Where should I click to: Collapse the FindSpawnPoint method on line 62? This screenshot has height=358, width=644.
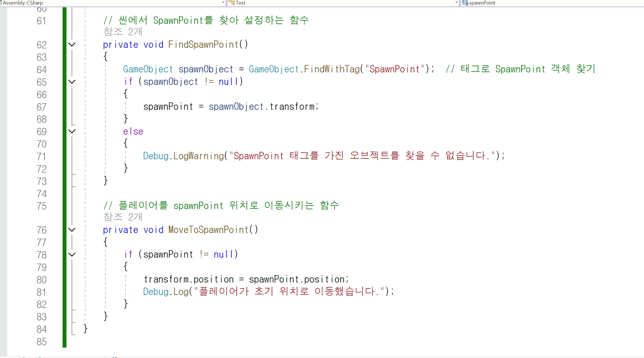[72, 45]
